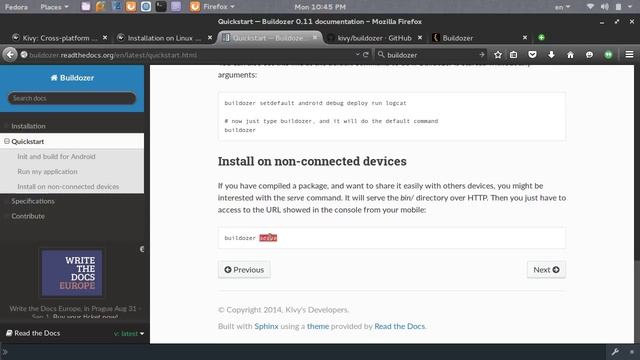The image size is (640, 360).
Task: Open the Installation sidebar entry
Action: click(28, 126)
